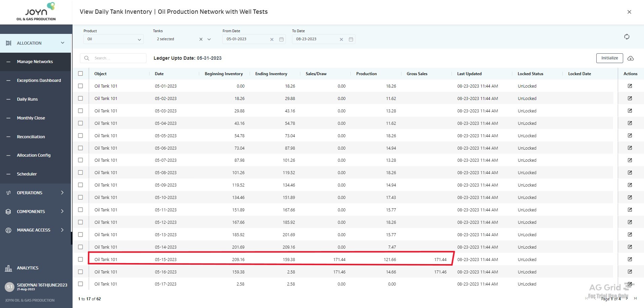Open the From Date calendar picker
644x308 pixels.
(282, 39)
